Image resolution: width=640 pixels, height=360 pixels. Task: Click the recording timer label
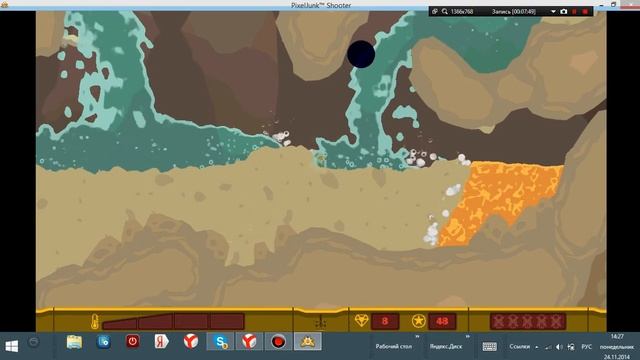[x=513, y=11]
